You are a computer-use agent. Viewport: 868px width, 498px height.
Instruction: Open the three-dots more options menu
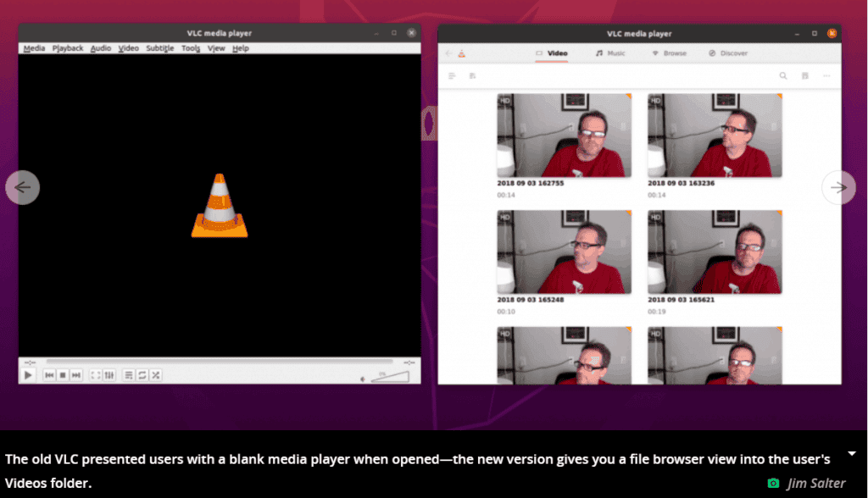click(x=826, y=76)
